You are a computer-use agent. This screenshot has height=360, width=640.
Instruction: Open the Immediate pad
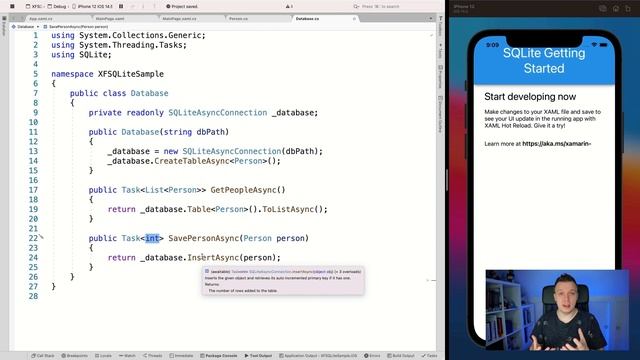click(181, 356)
